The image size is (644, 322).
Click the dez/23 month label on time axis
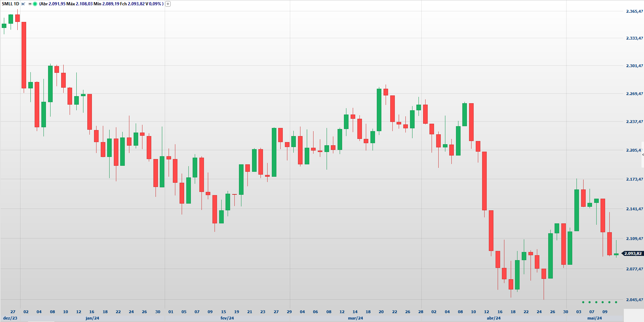10,318
